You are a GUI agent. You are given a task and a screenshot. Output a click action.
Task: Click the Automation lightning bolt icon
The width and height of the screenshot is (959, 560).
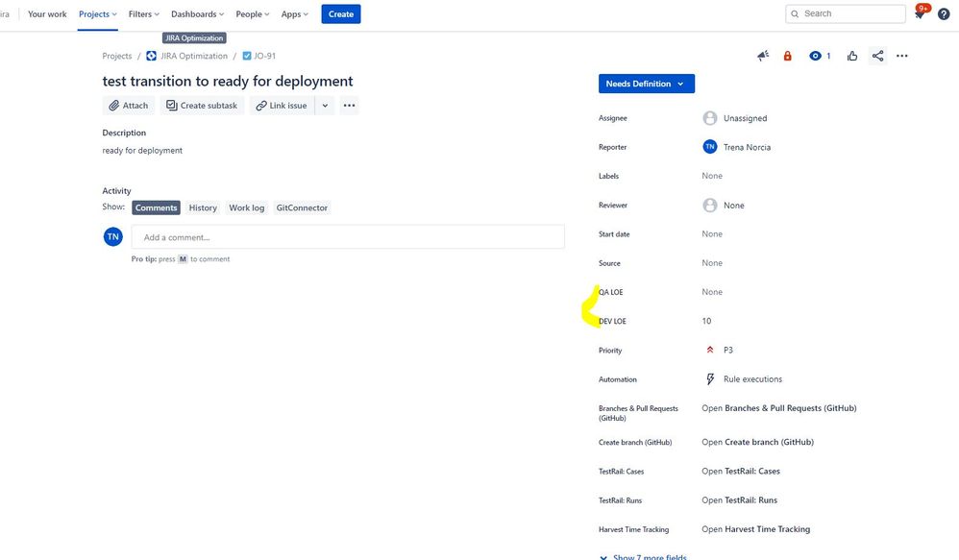[x=710, y=379]
